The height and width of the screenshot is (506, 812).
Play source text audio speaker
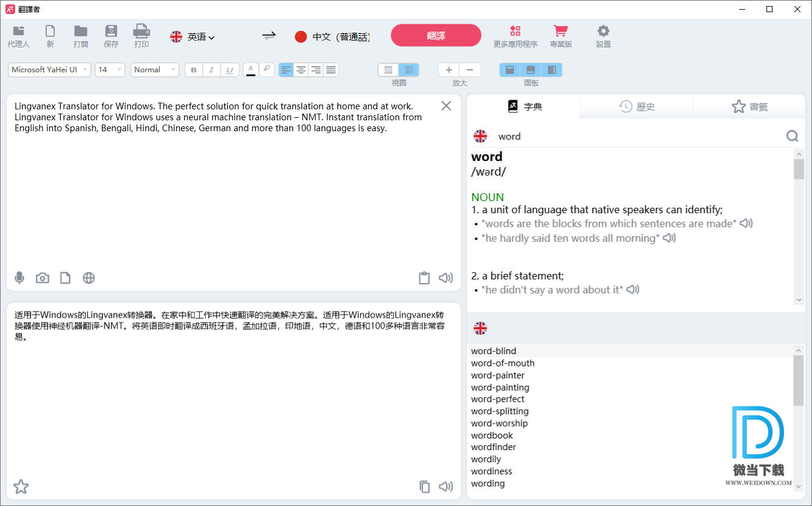446,278
